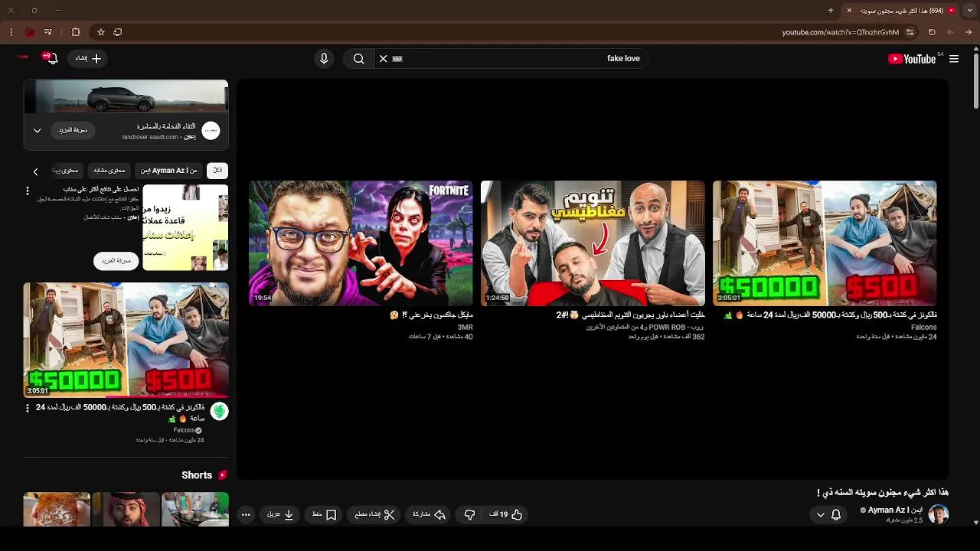Dislike the video

pyautogui.click(x=470, y=515)
